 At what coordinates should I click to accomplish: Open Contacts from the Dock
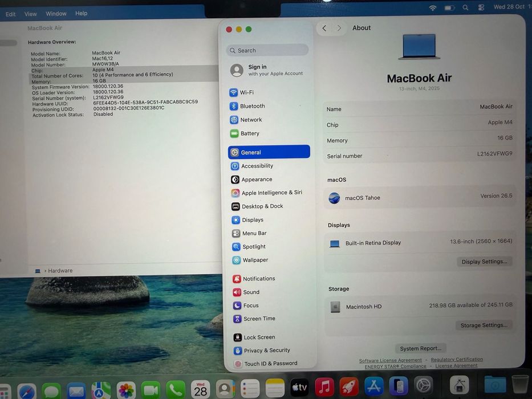pyautogui.click(x=225, y=389)
